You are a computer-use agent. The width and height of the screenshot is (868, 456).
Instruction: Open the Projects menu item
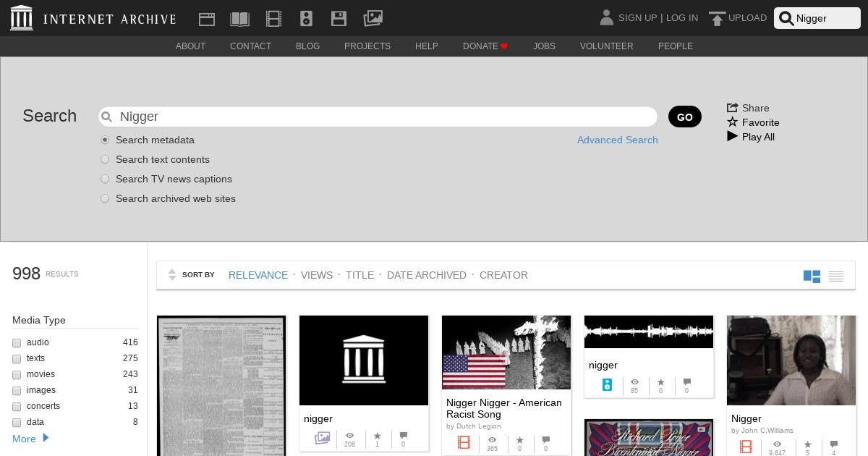pyautogui.click(x=367, y=46)
